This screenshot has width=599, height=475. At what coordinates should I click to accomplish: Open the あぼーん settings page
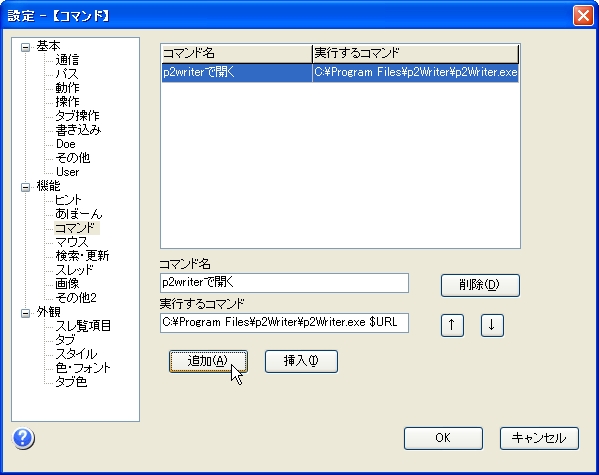click(79, 214)
